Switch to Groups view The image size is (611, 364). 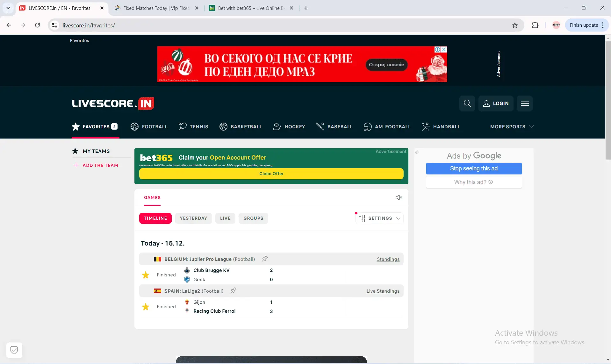tap(253, 218)
